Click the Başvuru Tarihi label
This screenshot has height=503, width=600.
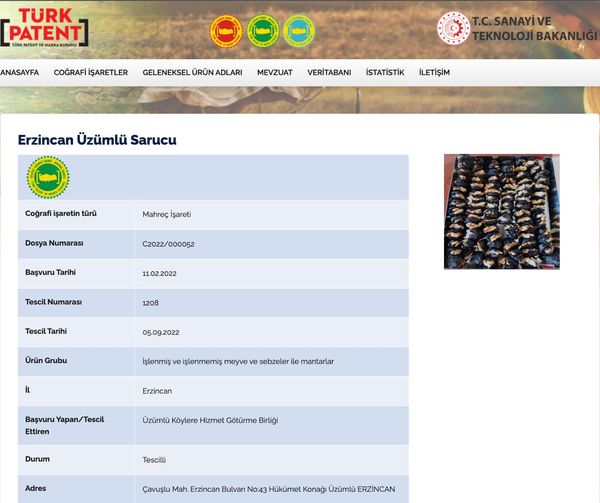click(51, 272)
